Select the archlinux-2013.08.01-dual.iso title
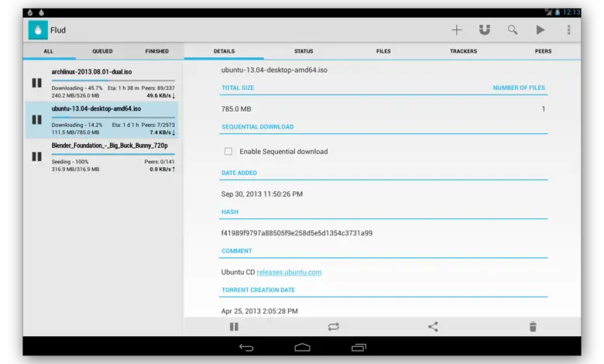This screenshot has width=604, height=364. coord(91,72)
